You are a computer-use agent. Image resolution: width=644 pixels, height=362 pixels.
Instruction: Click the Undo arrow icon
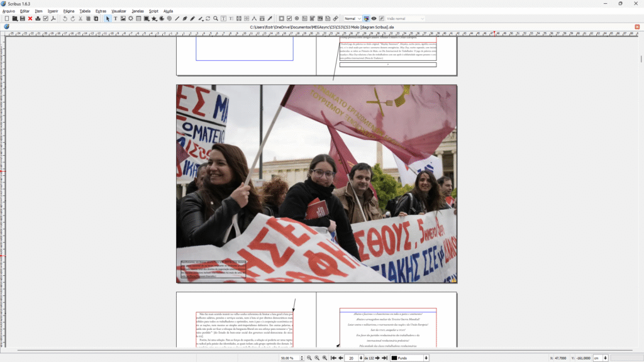65,19
